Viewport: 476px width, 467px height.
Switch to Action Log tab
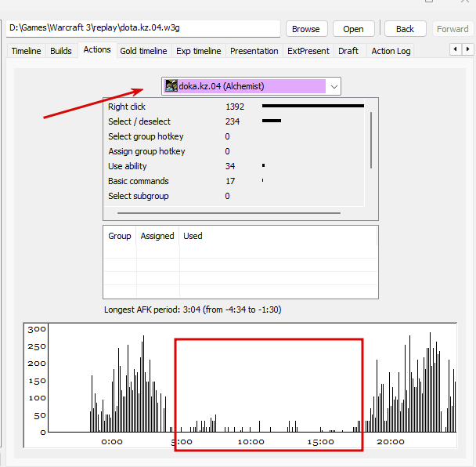click(391, 51)
